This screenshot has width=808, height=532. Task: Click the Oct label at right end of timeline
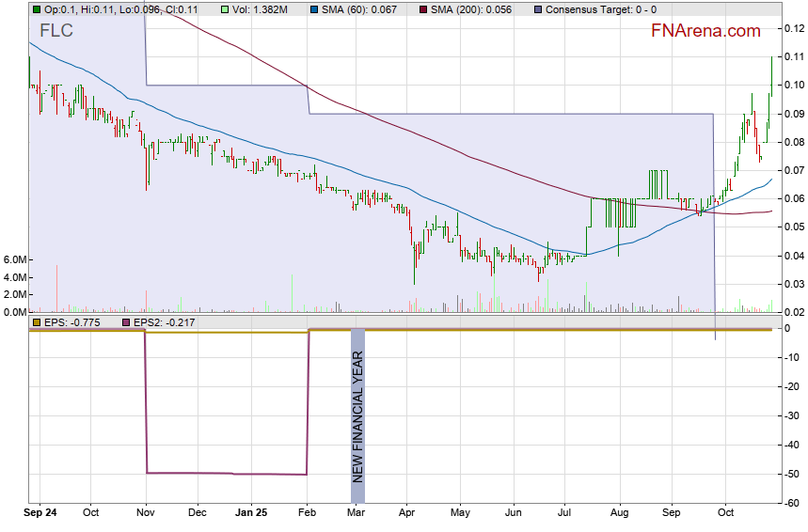tap(724, 513)
